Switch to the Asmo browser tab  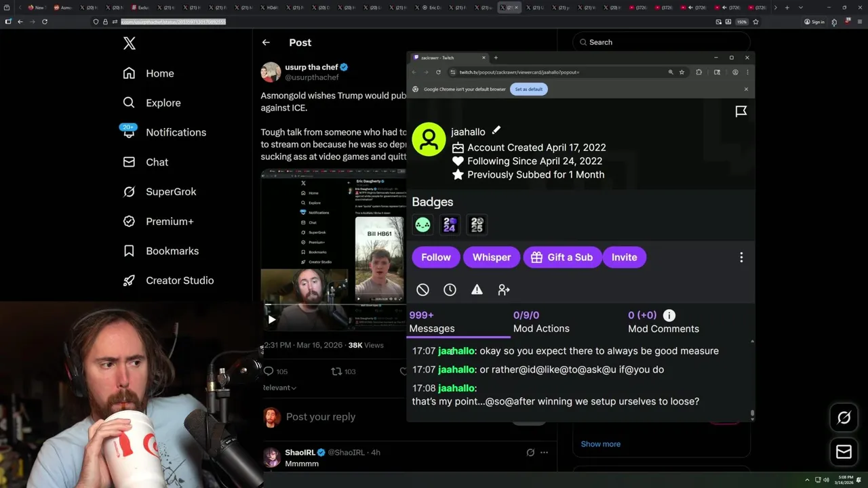tap(61, 7)
